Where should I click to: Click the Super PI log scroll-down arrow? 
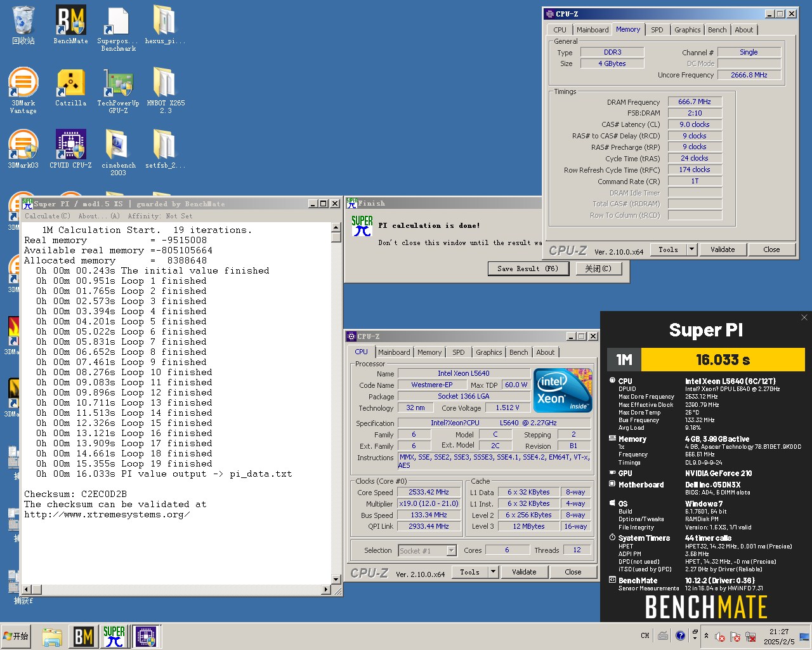pos(336,580)
